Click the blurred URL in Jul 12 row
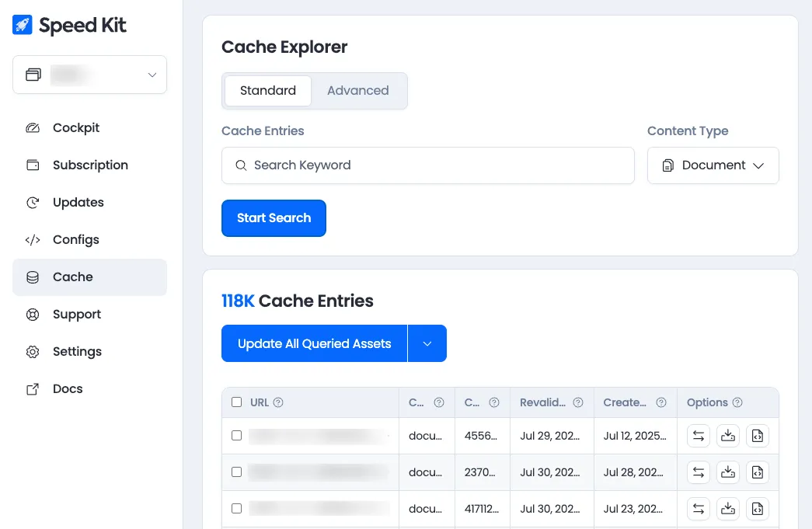Image resolution: width=812 pixels, height=529 pixels. click(x=319, y=436)
